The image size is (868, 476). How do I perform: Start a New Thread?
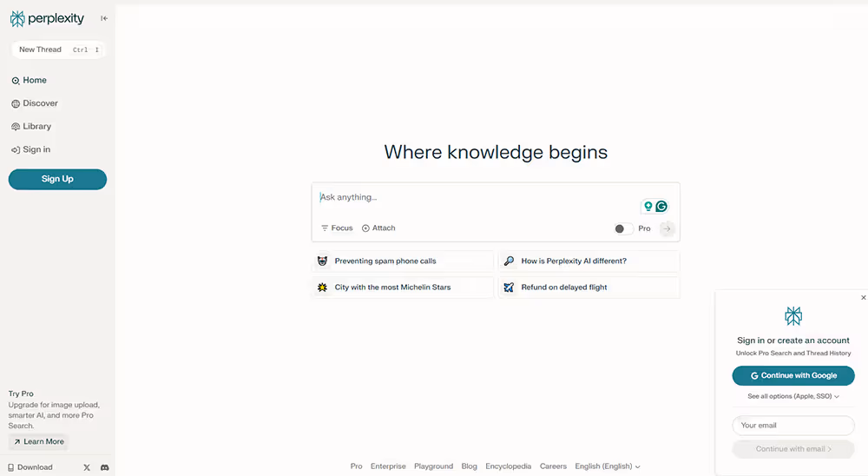(58, 50)
